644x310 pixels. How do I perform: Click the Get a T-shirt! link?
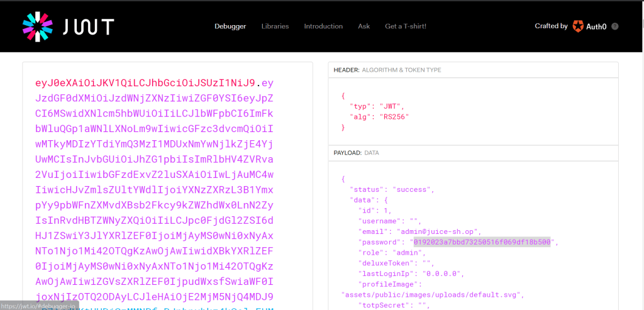(406, 26)
